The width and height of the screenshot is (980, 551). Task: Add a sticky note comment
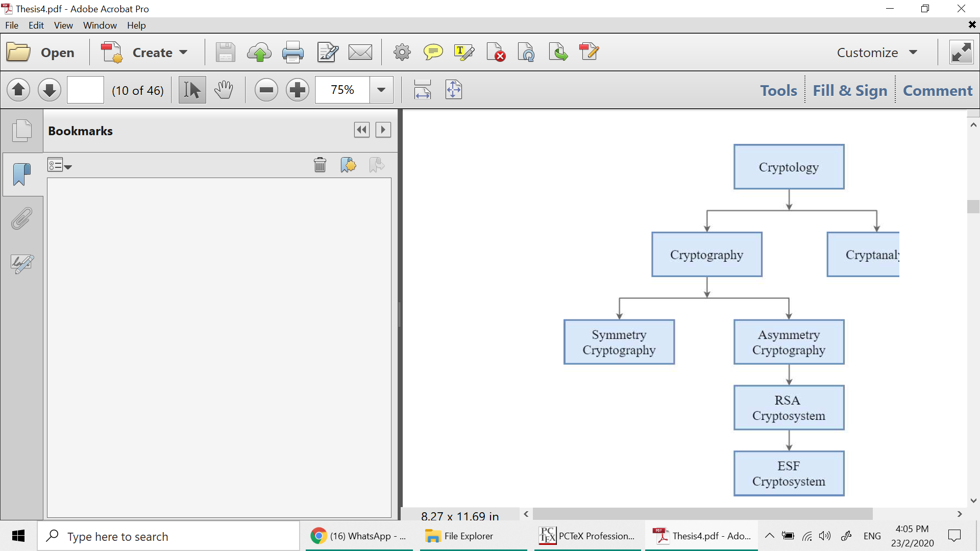(x=433, y=52)
